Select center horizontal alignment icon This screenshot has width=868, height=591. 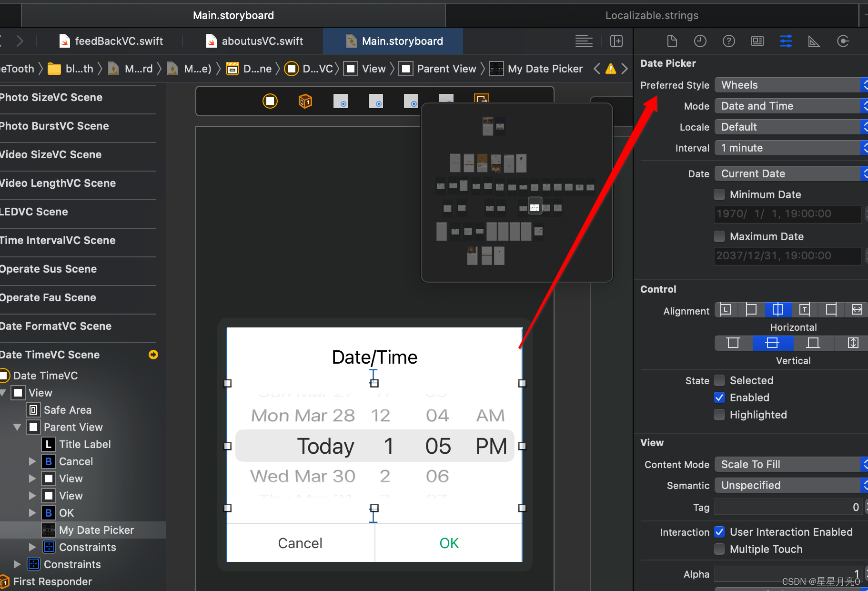777,310
